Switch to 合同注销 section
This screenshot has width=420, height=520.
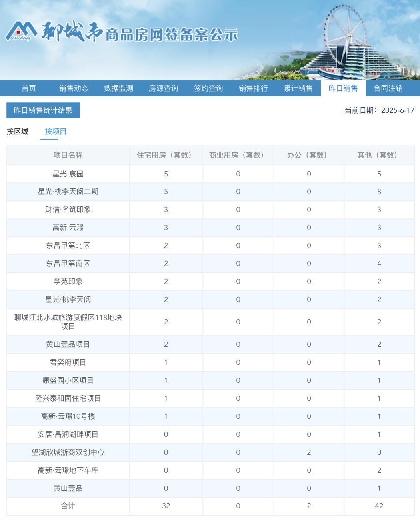pos(389,88)
